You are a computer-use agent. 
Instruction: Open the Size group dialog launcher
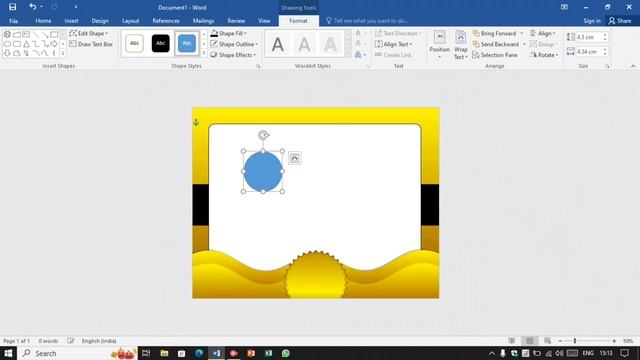coord(607,66)
